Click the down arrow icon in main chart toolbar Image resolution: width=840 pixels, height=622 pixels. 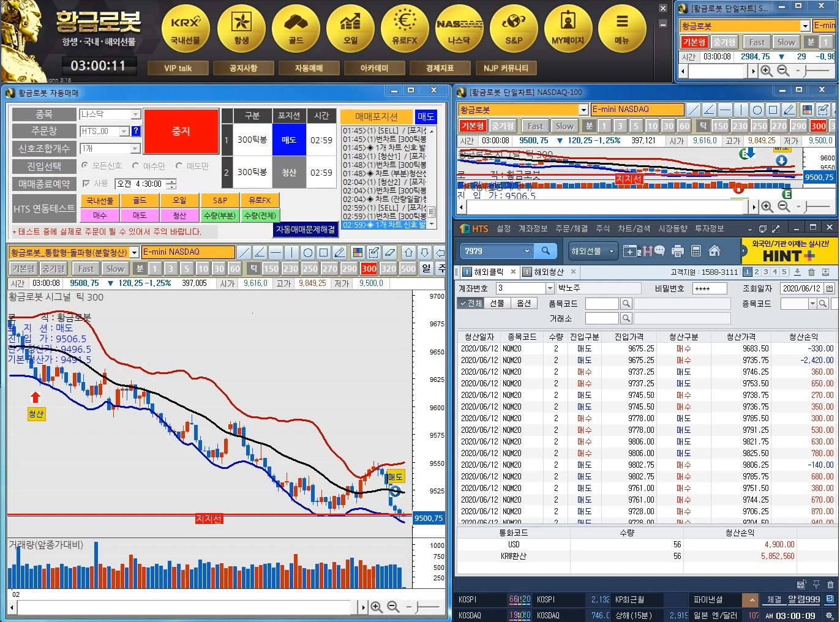point(424,252)
